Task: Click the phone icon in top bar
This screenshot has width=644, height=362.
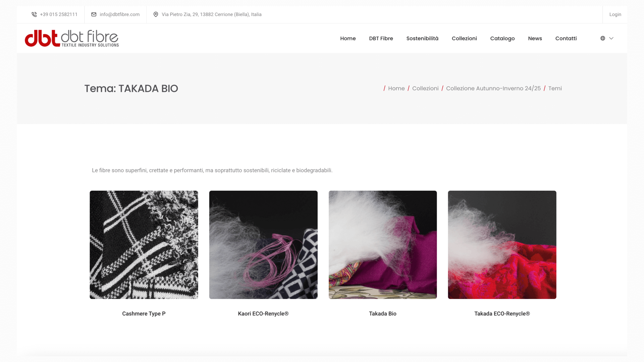Action: (34, 14)
